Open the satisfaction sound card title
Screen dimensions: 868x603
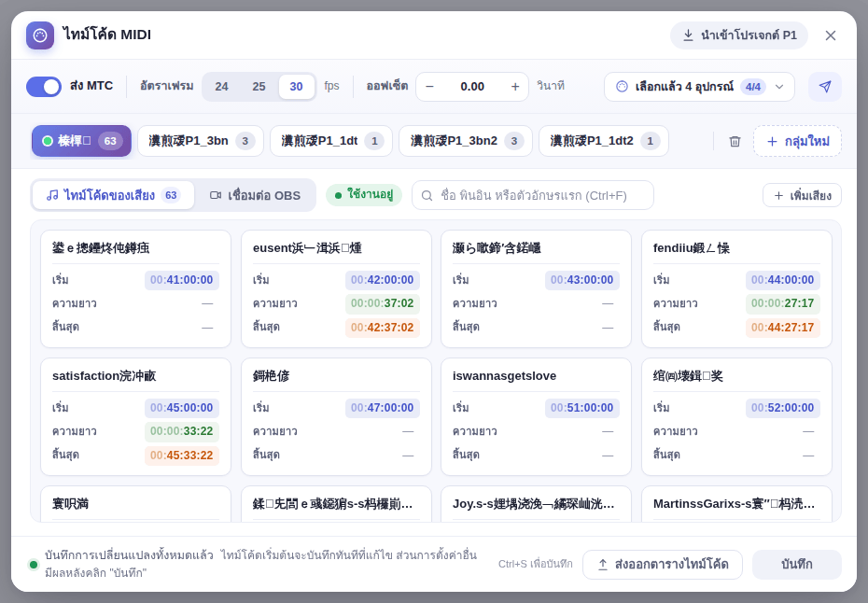(105, 376)
